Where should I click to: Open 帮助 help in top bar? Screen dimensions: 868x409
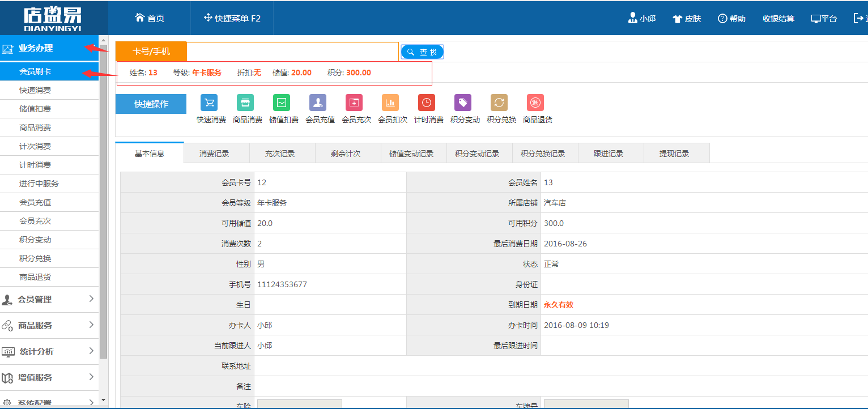click(731, 18)
